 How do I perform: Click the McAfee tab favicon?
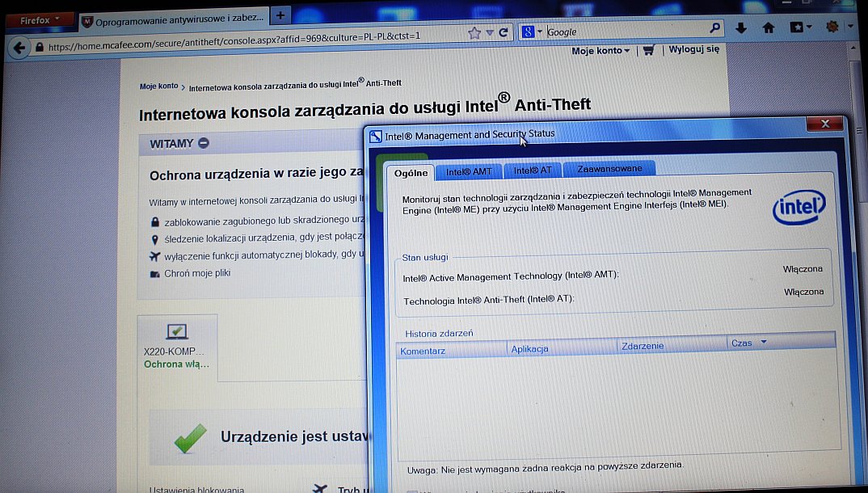point(87,22)
